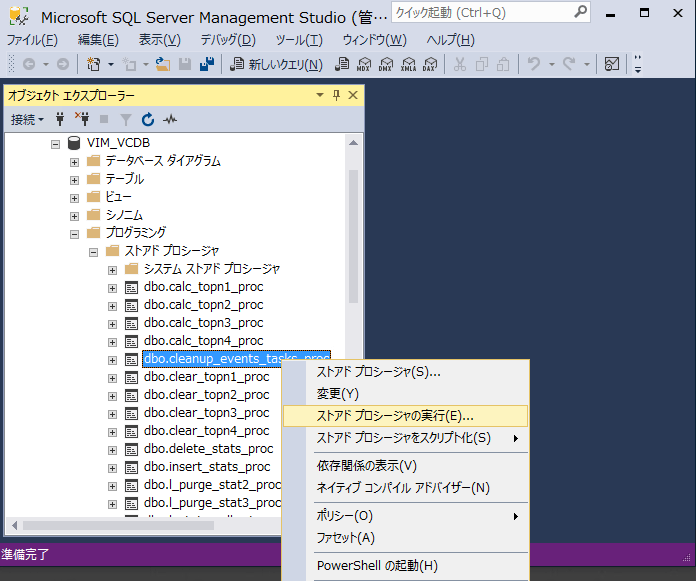Click the Navigate Back arrow icon

[29, 64]
